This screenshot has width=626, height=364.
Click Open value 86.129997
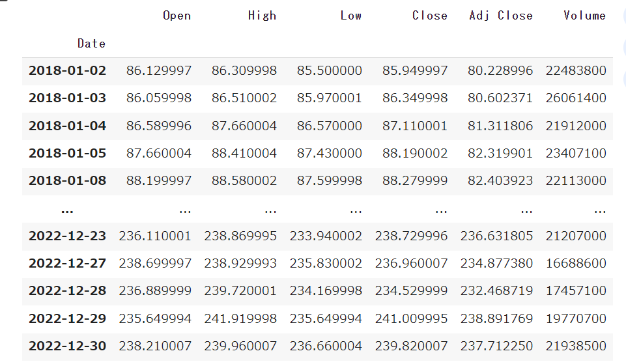tap(159, 70)
